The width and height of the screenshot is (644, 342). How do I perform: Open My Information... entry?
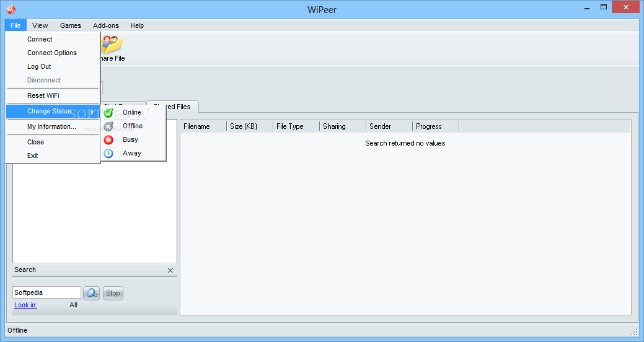53,127
